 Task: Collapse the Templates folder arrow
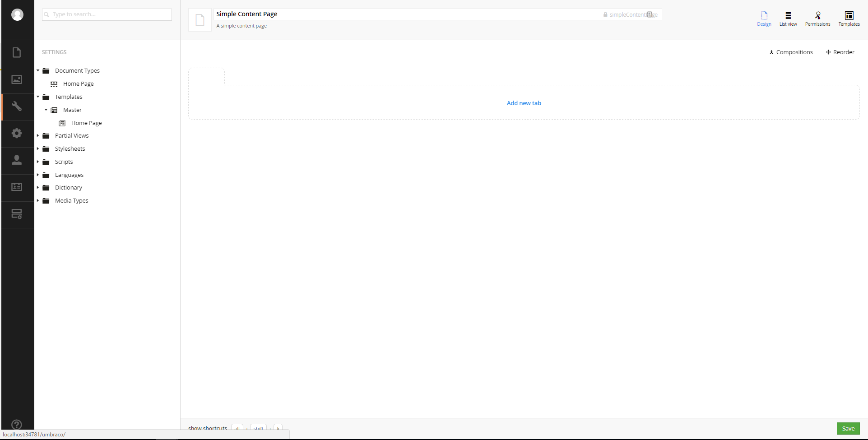click(38, 97)
